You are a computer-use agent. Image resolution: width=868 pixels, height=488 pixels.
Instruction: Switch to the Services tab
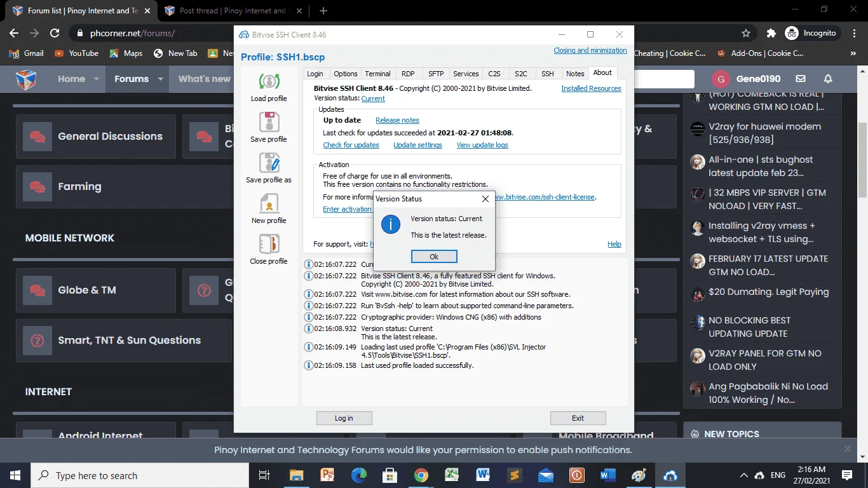[466, 74]
